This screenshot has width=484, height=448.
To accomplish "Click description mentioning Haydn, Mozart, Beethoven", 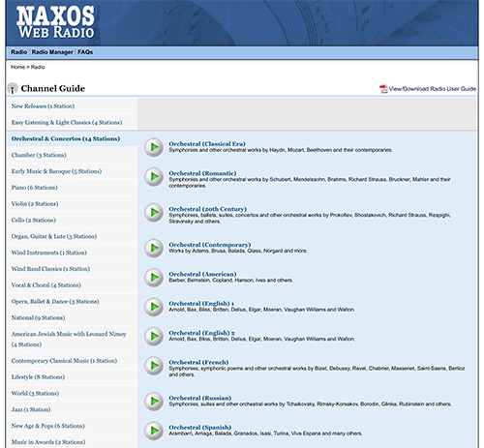I will (x=281, y=150).
